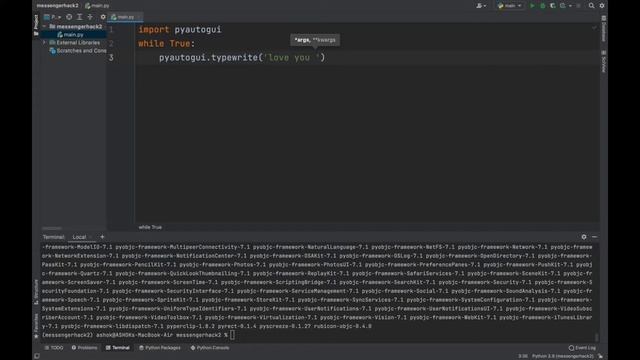Click main.py breadcrumb in navigation bar
The height and width of the screenshot is (360, 640).
pyautogui.click(x=97, y=6)
